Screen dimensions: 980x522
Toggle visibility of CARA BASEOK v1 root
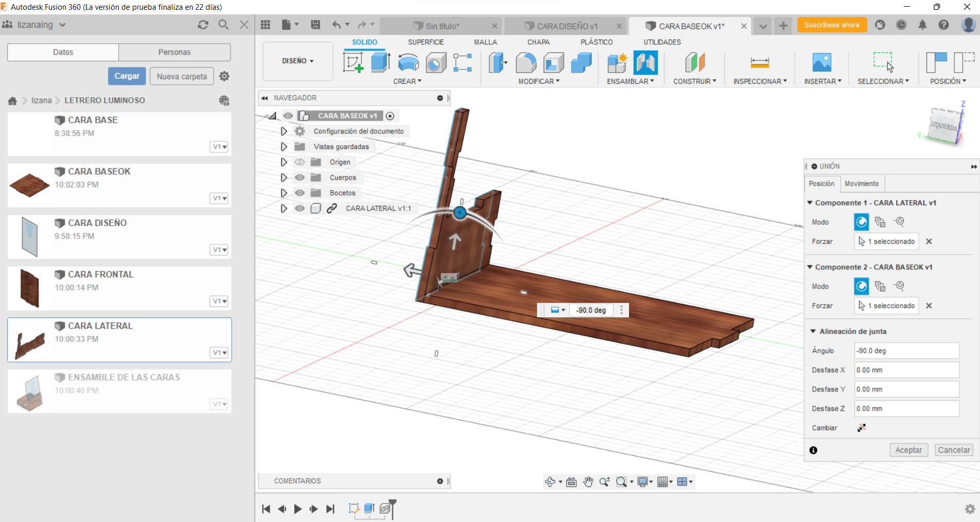(288, 116)
